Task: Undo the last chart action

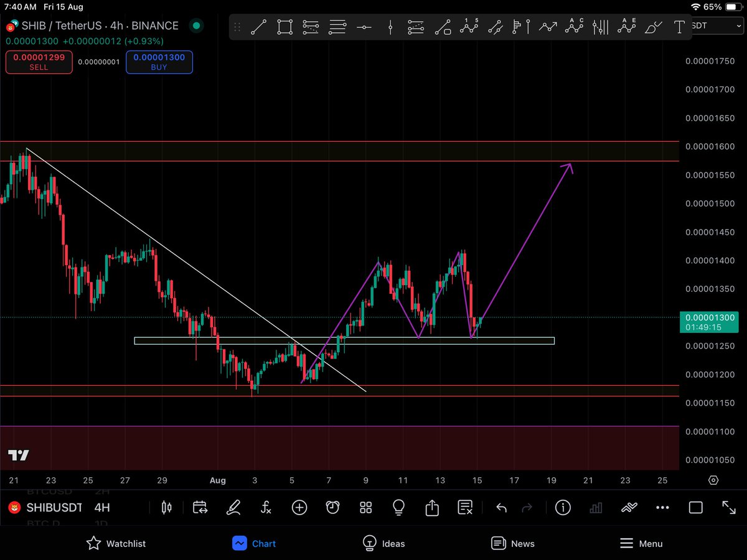Action: [501, 508]
